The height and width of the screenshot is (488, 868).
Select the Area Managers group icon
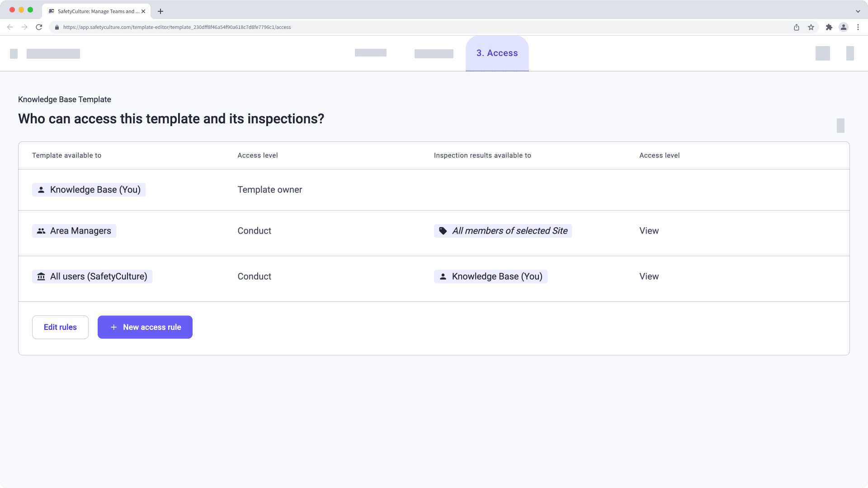tap(41, 231)
